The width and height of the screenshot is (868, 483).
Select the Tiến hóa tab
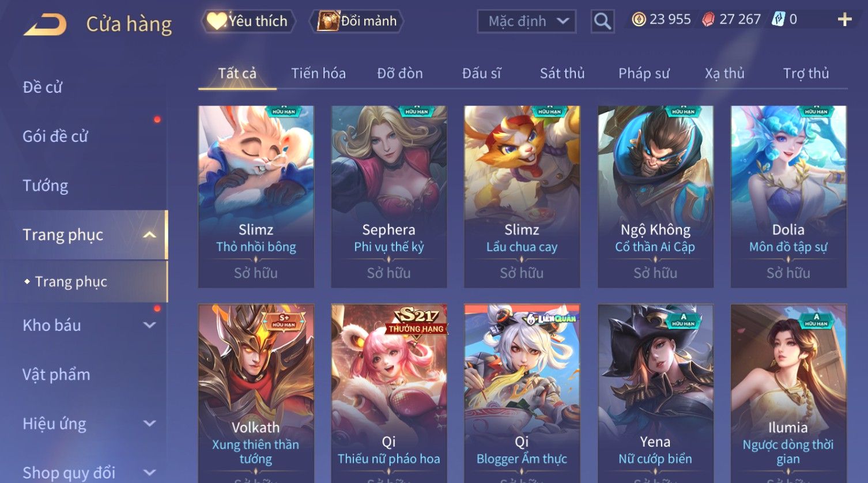(318, 73)
